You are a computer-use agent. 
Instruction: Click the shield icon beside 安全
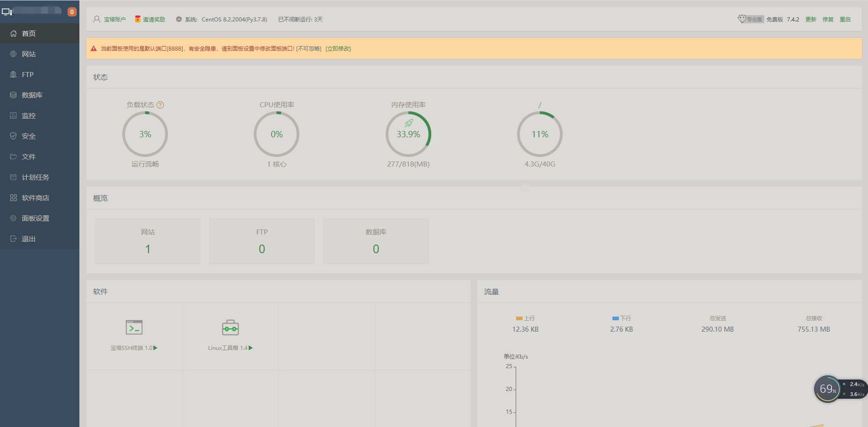13,136
